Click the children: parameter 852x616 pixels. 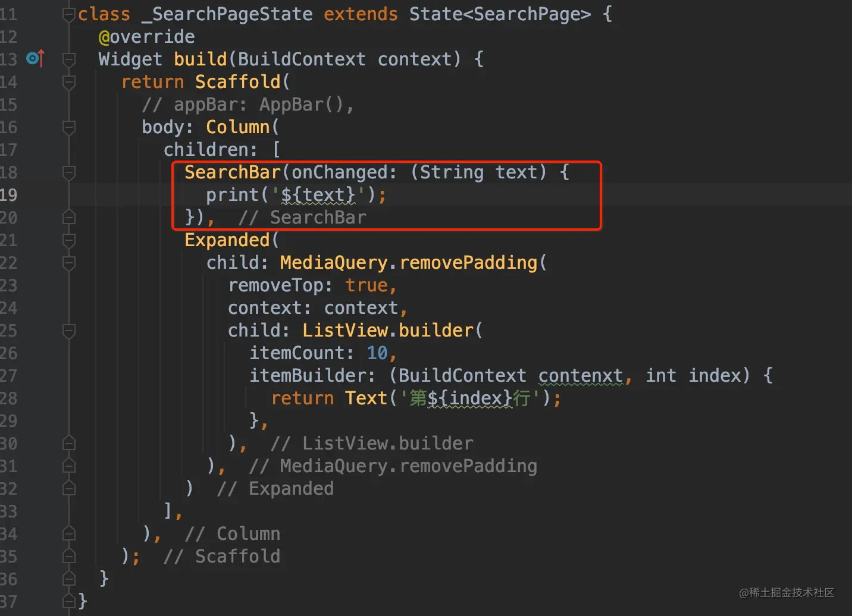click(211, 150)
